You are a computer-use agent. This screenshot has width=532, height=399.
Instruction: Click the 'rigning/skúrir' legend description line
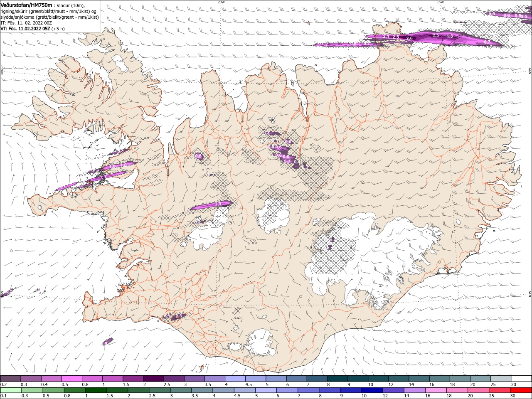pyautogui.click(x=49, y=11)
